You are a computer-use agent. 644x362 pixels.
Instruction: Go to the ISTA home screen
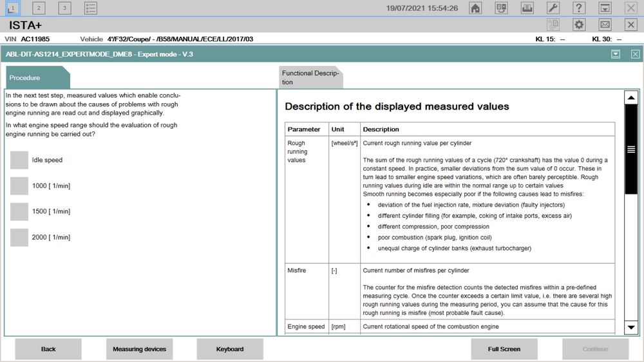click(x=475, y=8)
